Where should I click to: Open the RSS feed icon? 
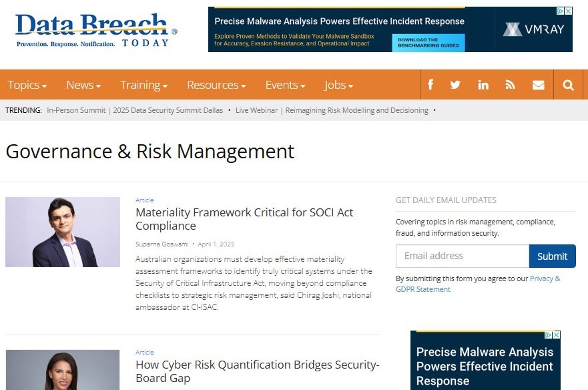coord(511,85)
